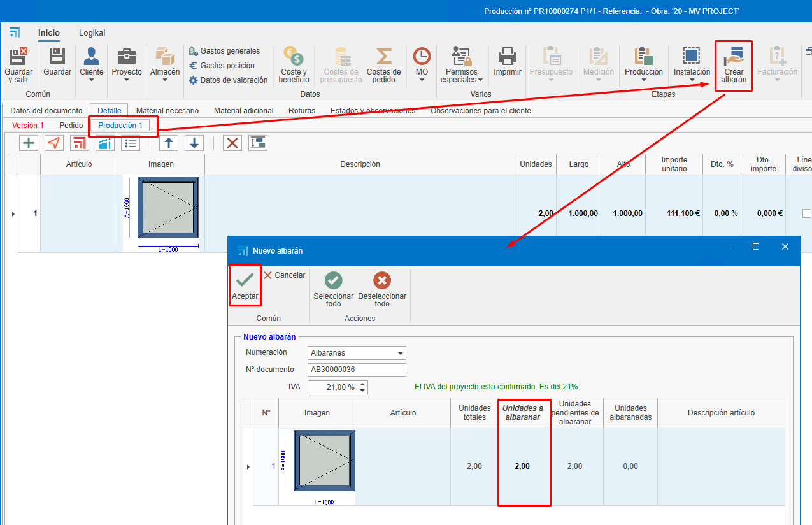Move line up with up arrow
The image size is (812, 525).
(168, 143)
